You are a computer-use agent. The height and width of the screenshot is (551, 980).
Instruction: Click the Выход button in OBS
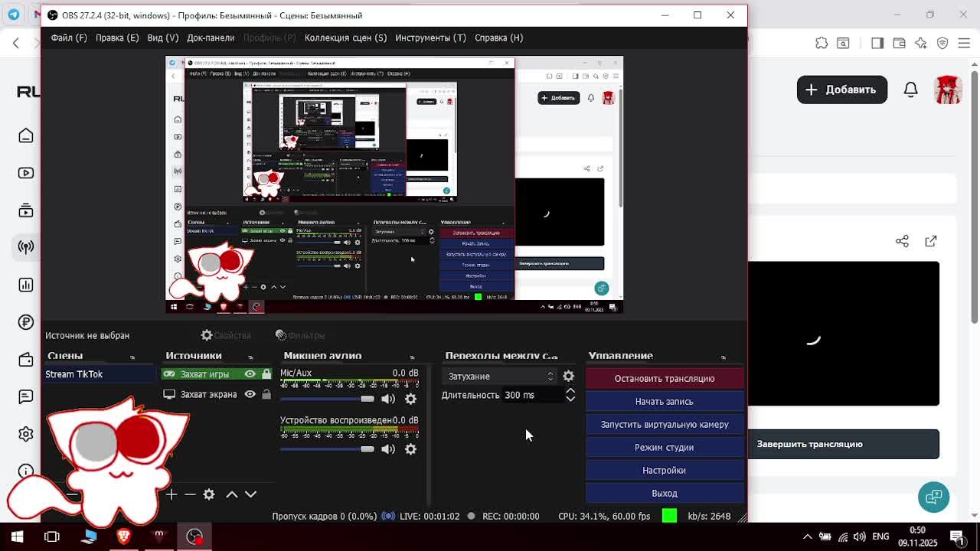(x=665, y=493)
